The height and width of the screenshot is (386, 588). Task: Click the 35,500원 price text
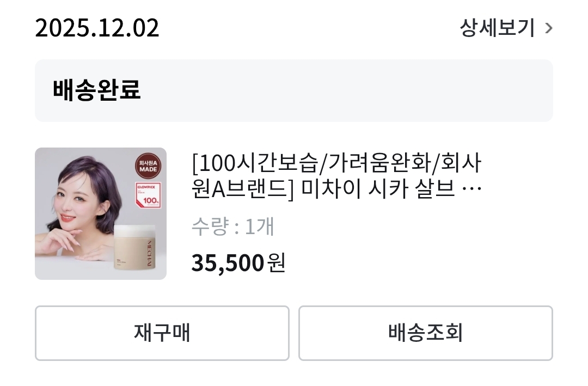(x=238, y=263)
